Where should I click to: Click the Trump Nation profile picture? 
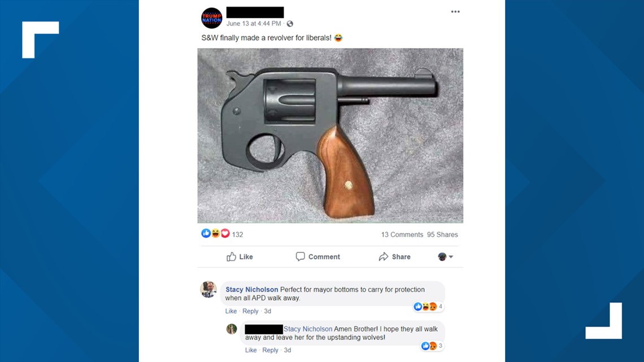(211, 18)
